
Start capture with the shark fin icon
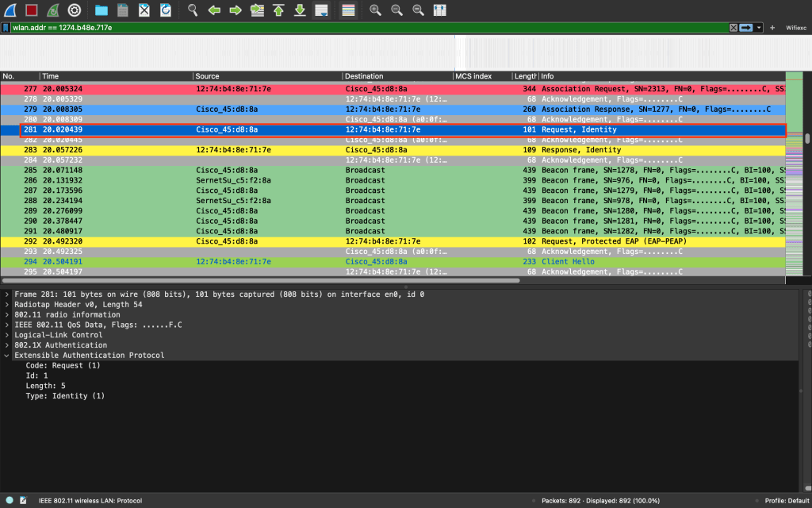click(x=10, y=10)
